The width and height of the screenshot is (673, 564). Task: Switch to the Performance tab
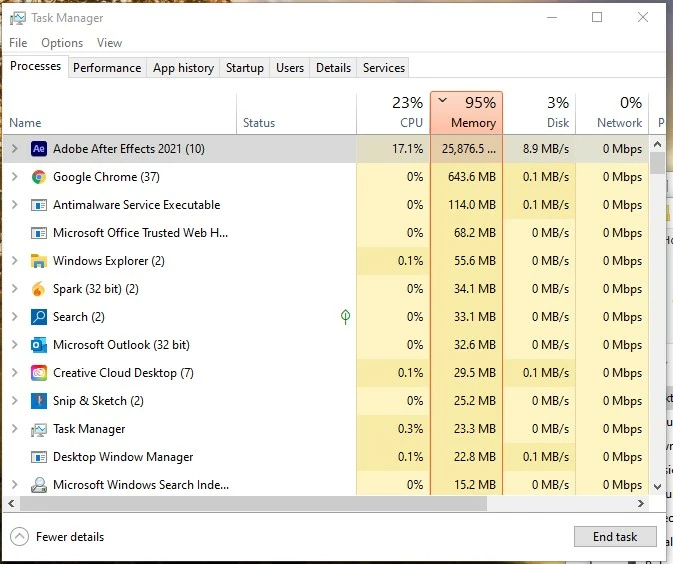click(107, 68)
